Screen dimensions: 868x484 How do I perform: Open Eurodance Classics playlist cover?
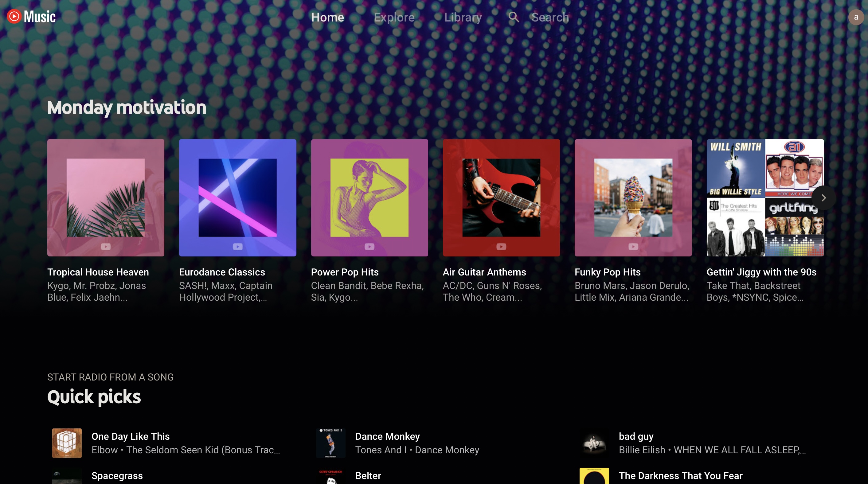point(237,198)
